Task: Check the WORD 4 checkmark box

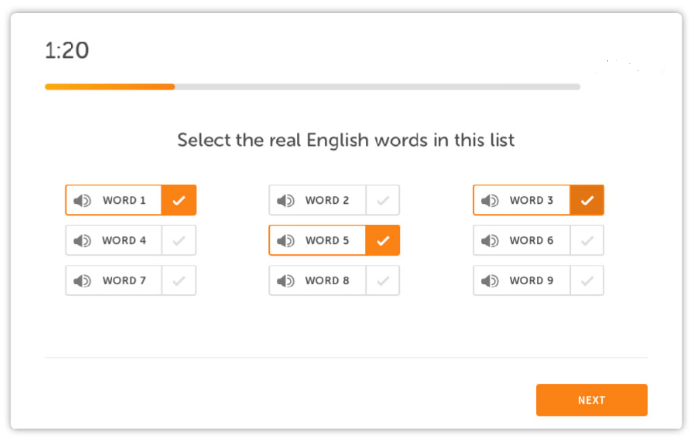Action: (x=178, y=240)
